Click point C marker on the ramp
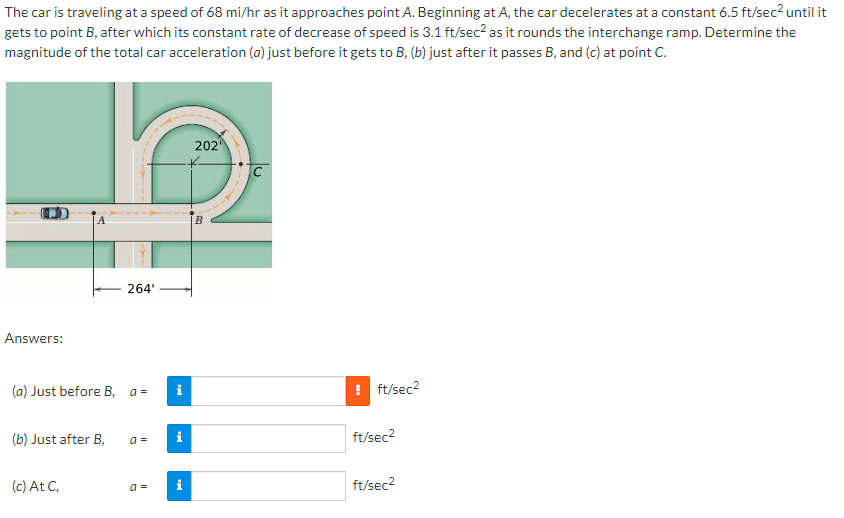 pos(241,164)
